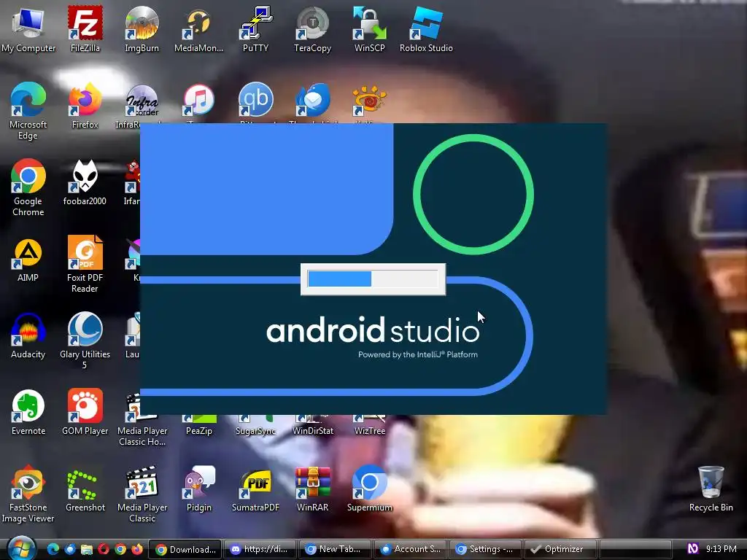Select the Thunderbird desktop icon
This screenshot has width=747, height=560.
[x=312, y=99]
